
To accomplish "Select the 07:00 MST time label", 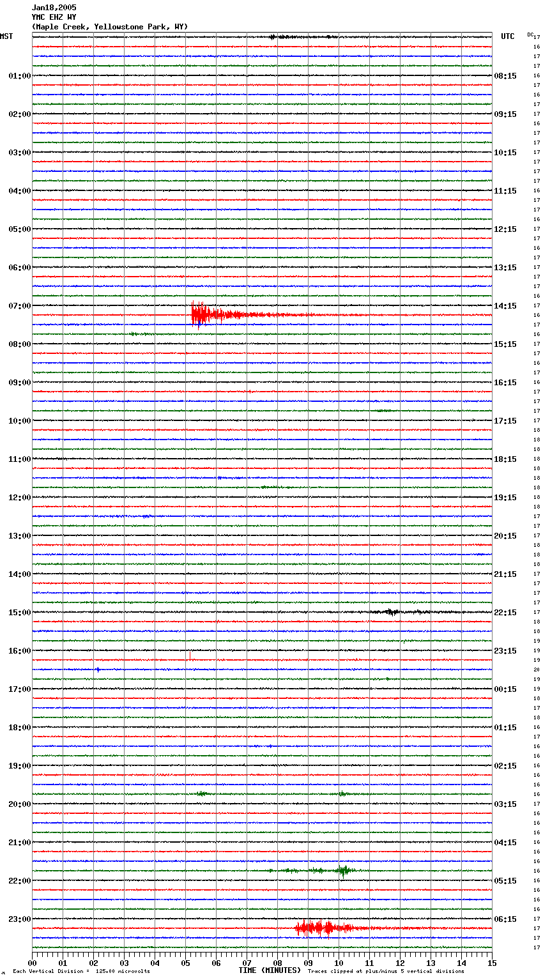I will [x=20, y=306].
